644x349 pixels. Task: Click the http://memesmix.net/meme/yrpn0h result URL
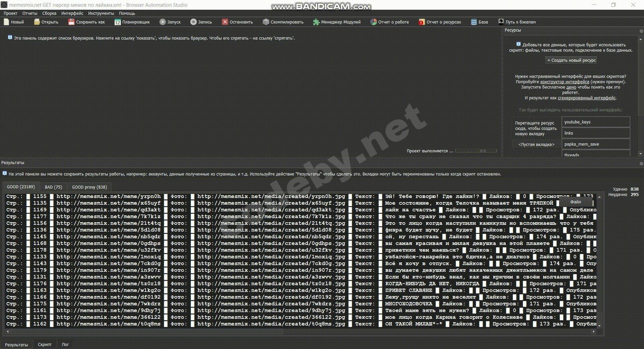[x=109, y=196]
